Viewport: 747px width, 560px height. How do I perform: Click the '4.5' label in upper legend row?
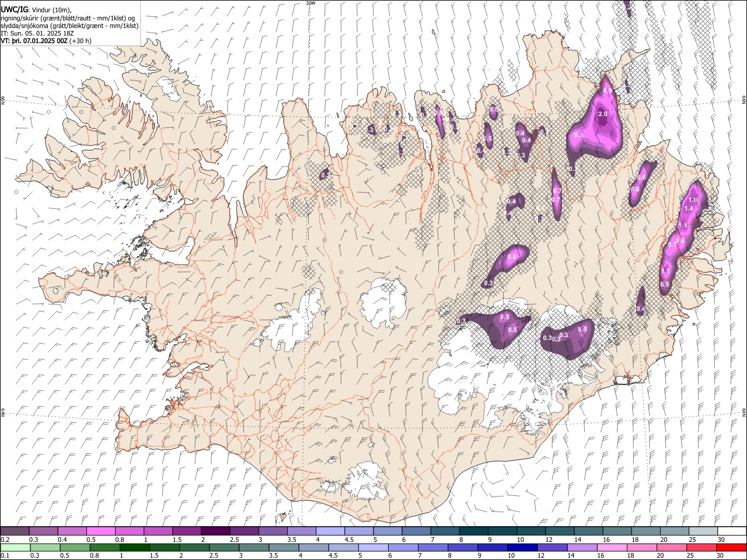[350, 540]
